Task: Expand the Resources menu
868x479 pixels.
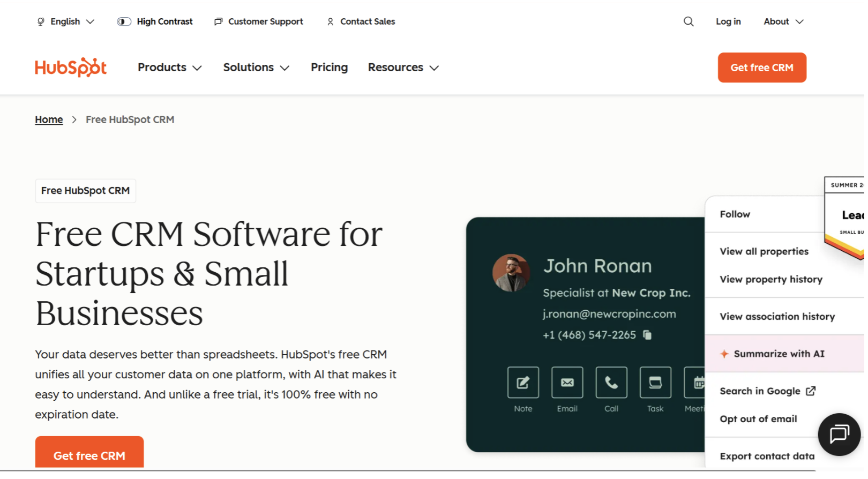Action: [404, 68]
